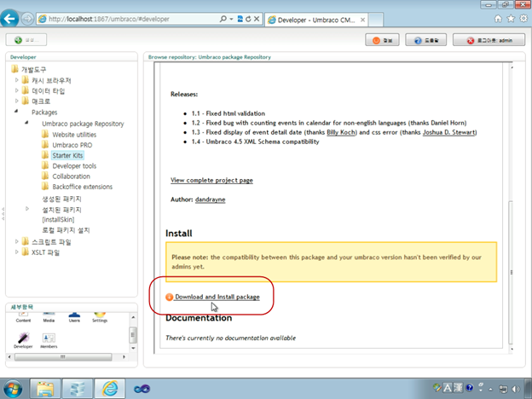Select 생성된 패키지 in the tree
Screen dimensions: 532x399
(x=61, y=199)
